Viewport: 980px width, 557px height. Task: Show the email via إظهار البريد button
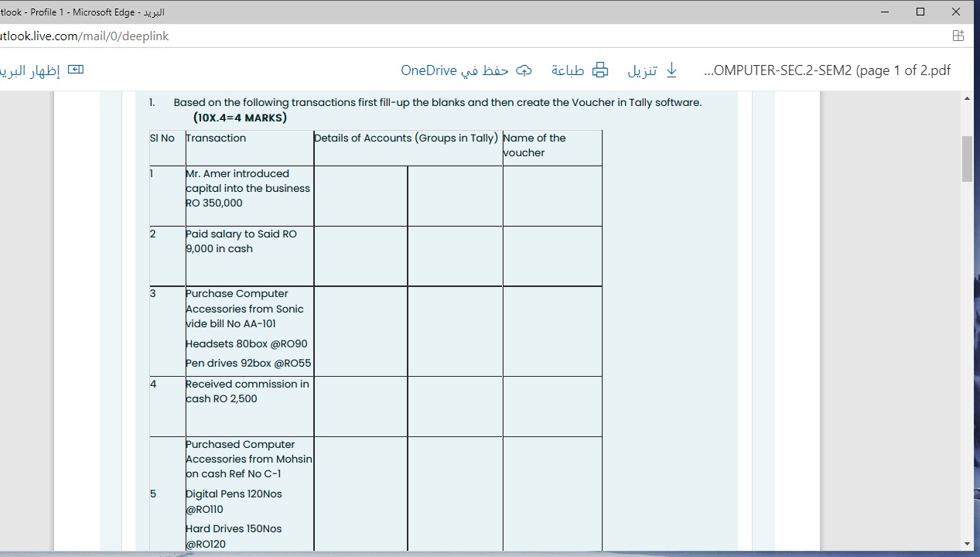(30, 70)
